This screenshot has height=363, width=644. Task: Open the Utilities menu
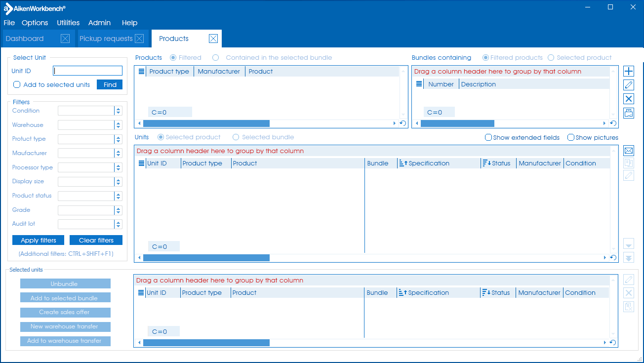68,23
